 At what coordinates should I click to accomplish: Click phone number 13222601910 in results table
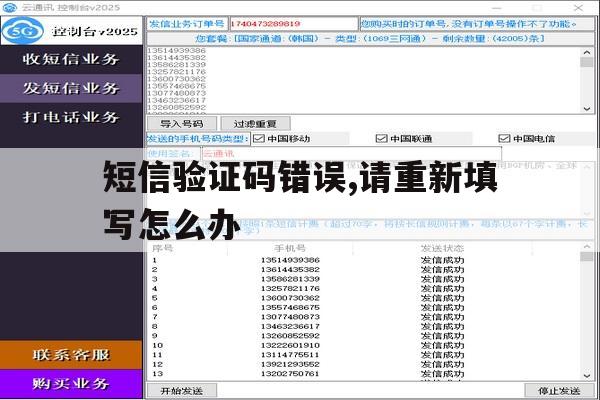(x=290, y=345)
